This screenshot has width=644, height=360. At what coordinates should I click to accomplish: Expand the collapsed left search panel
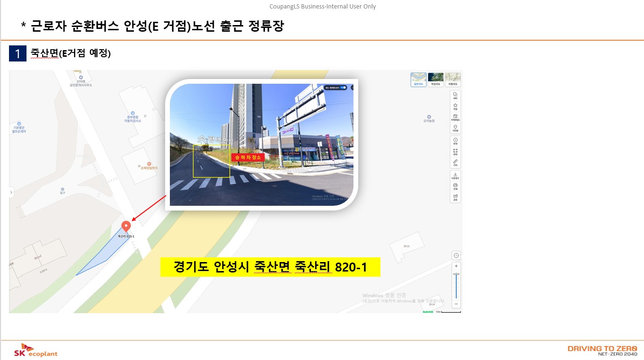(x=11, y=193)
